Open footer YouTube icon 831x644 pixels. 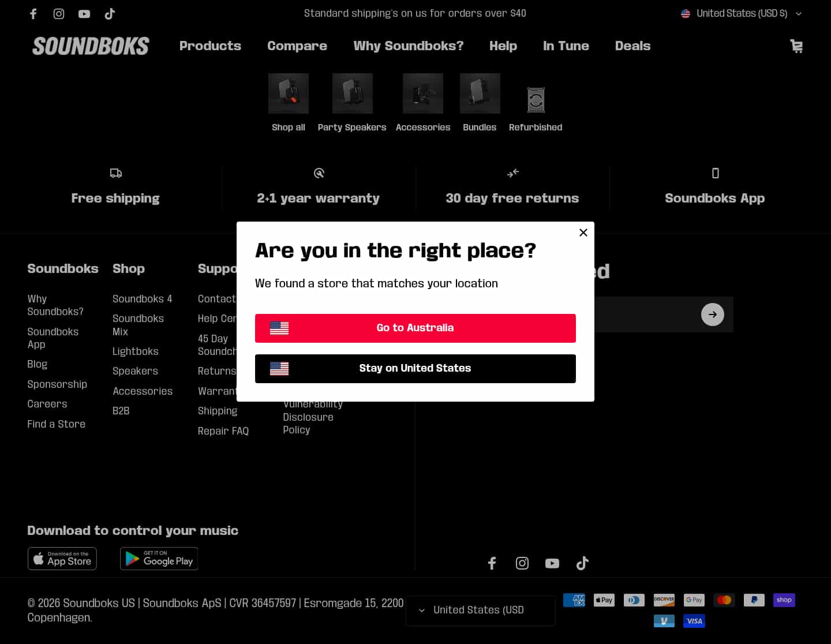click(x=552, y=563)
